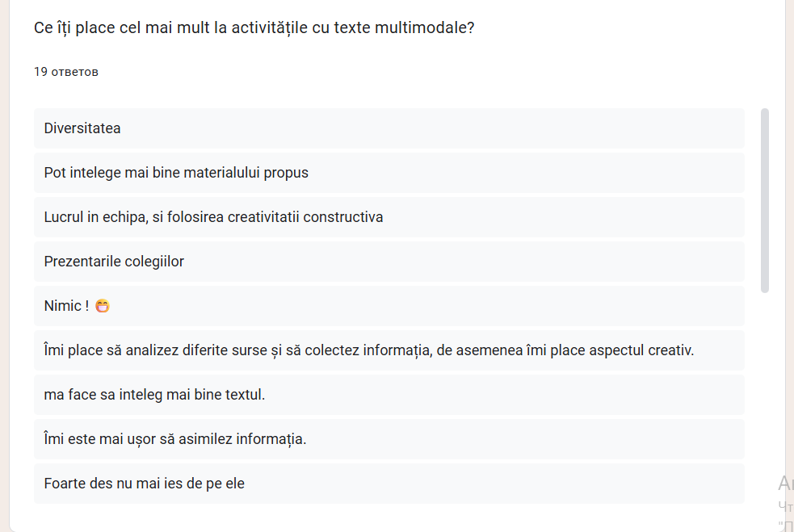Click the 'Pot intelege mai bine materialului propus' answer

[x=176, y=173]
